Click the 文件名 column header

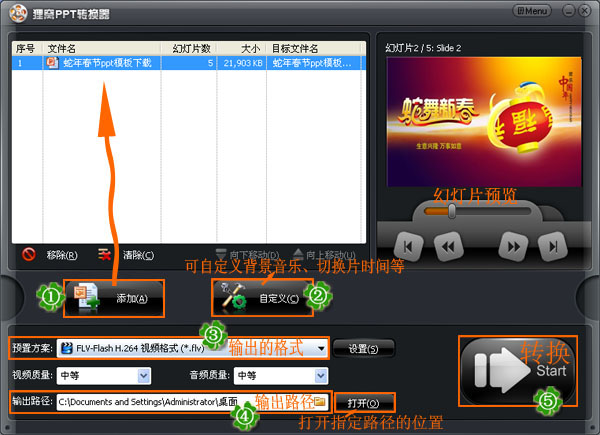pyautogui.click(x=102, y=49)
